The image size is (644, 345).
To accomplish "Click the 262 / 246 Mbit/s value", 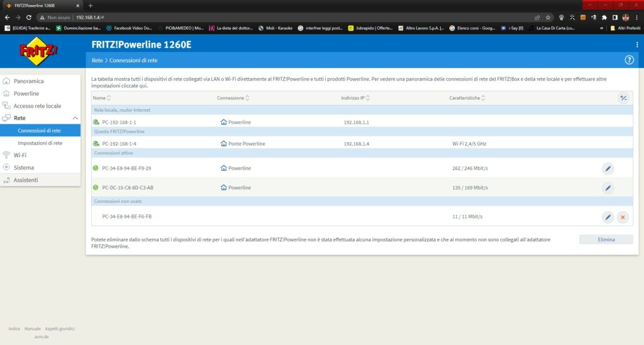I will click(x=470, y=168).
